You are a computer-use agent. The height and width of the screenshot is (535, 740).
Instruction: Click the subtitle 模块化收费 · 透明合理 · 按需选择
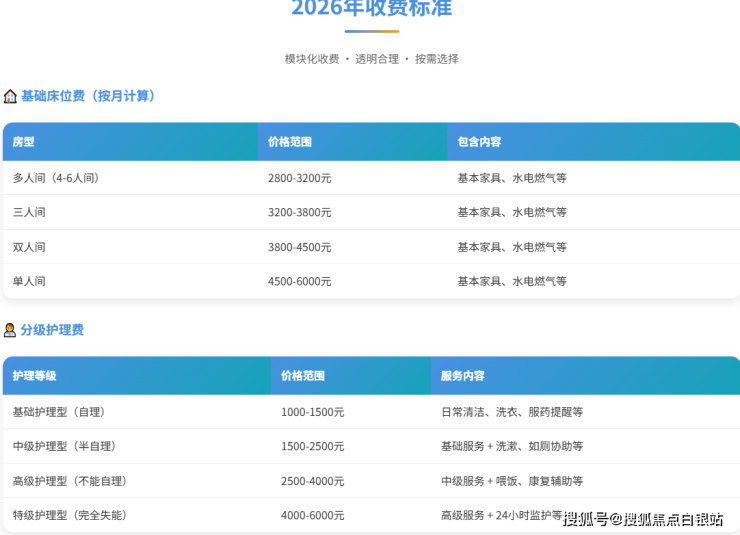coord(371,59)
